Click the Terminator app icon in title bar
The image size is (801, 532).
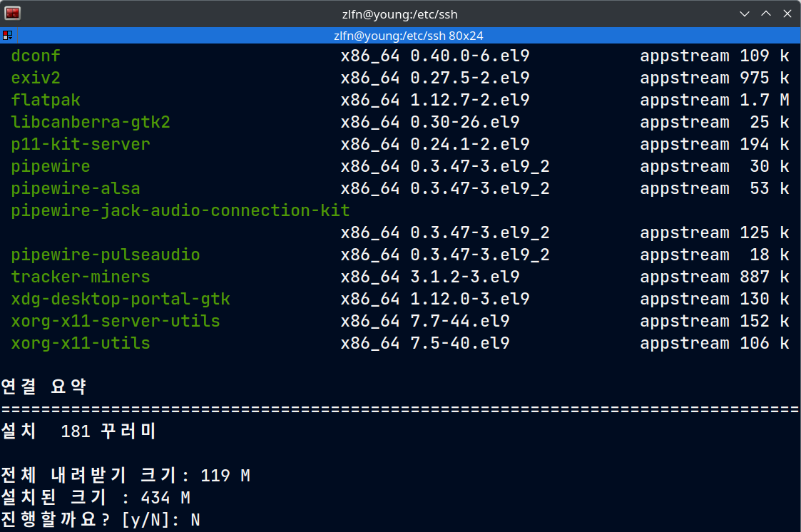[12, 13]
